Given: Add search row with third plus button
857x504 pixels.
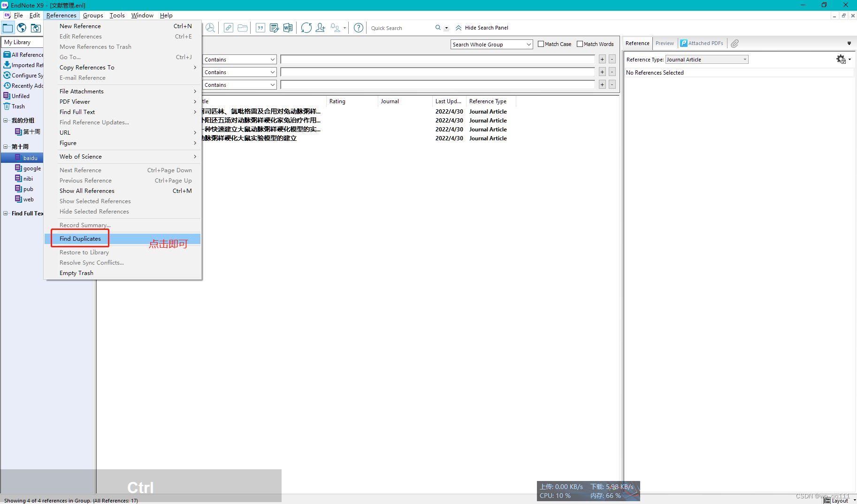Looking at the screenshot, I should 602,84.
